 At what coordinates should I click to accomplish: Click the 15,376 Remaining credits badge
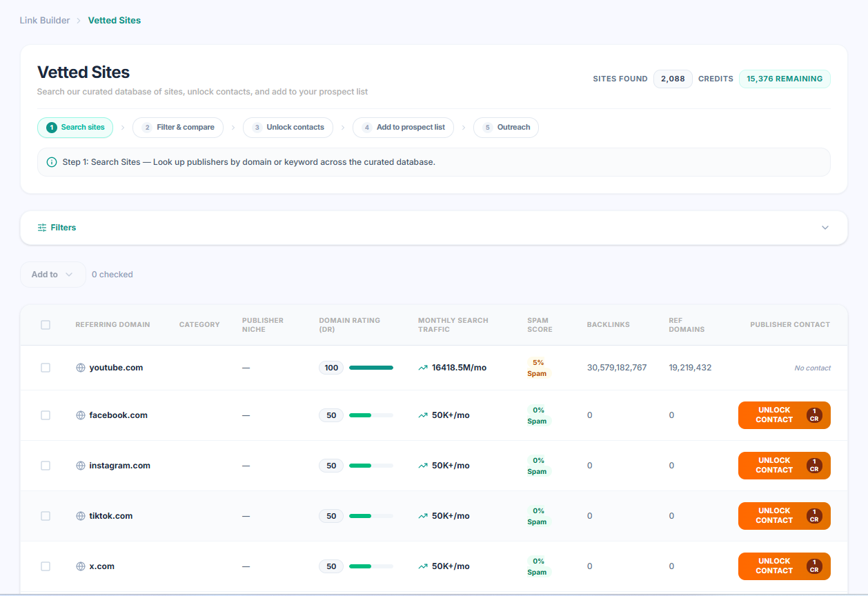[x=785, y=79]
